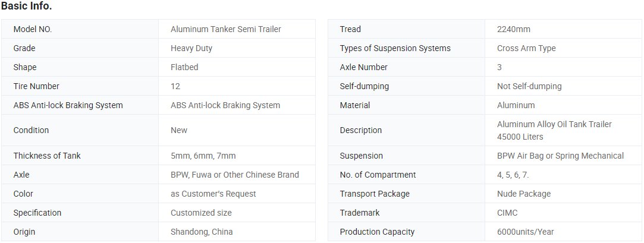Click the Flatbed shape value
644x243 pixels.
pos(184,67)
